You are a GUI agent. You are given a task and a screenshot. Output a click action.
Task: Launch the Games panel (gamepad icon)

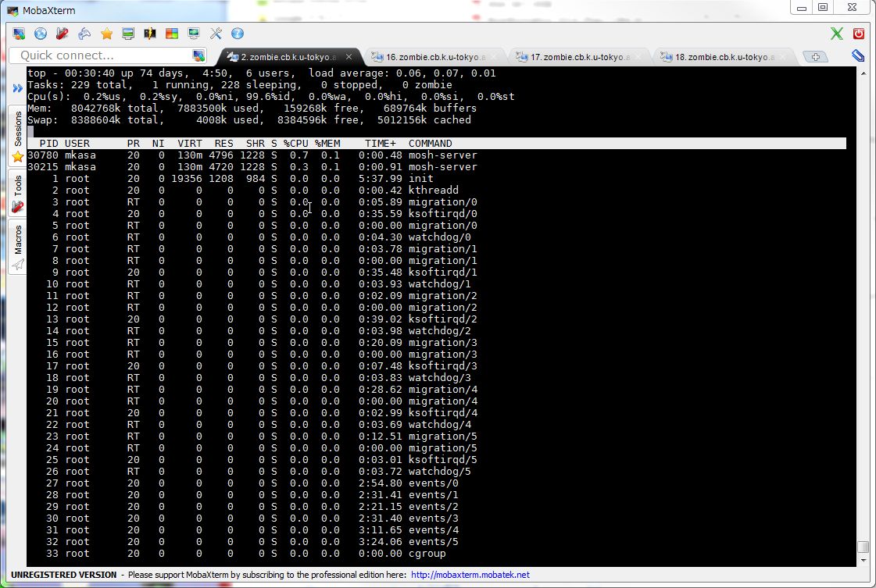[84, 33]
